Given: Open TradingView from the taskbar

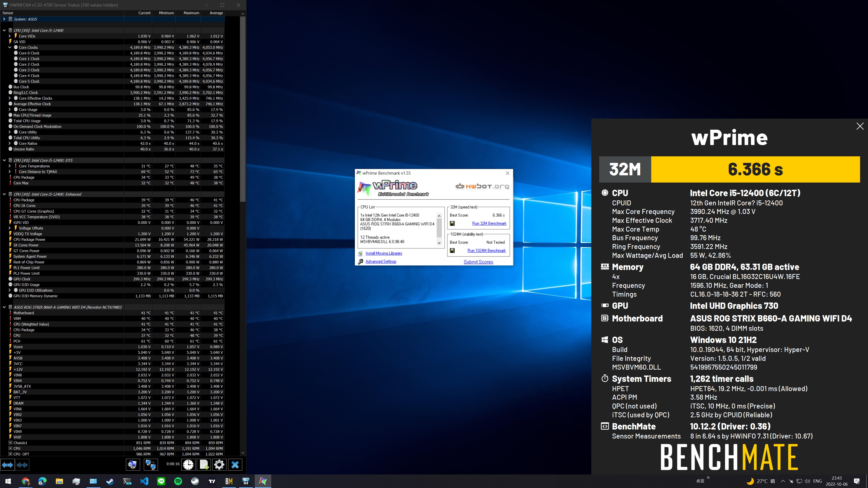Looking at the screenshot, I should click(212, 481).
